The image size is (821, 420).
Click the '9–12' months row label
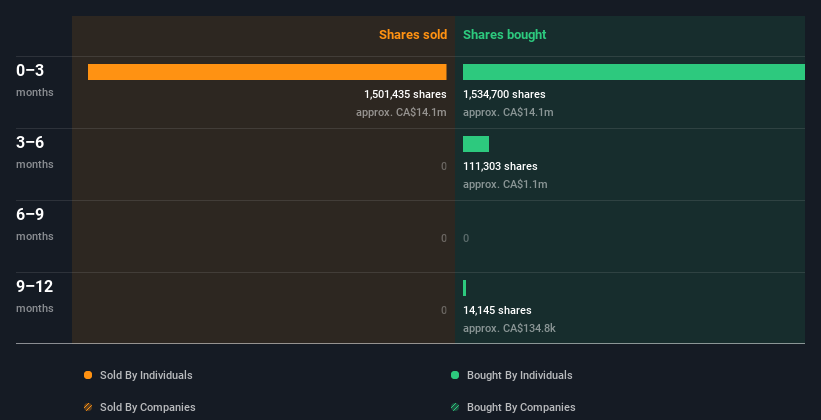coord(35,286)
